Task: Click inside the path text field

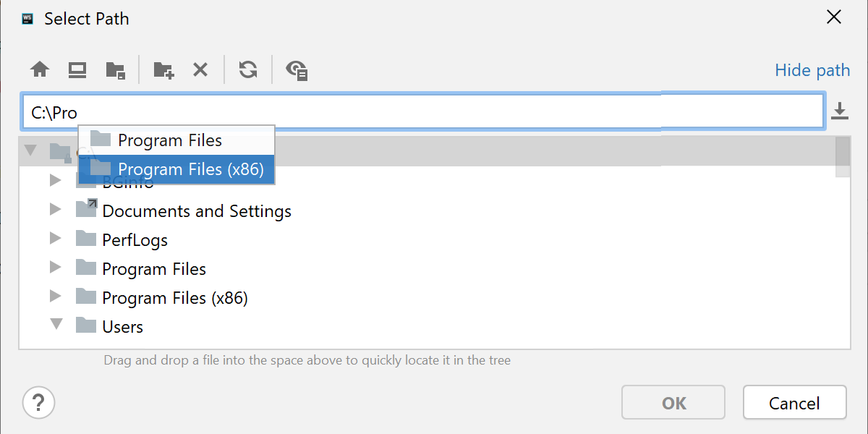Action: click(434, 112)
